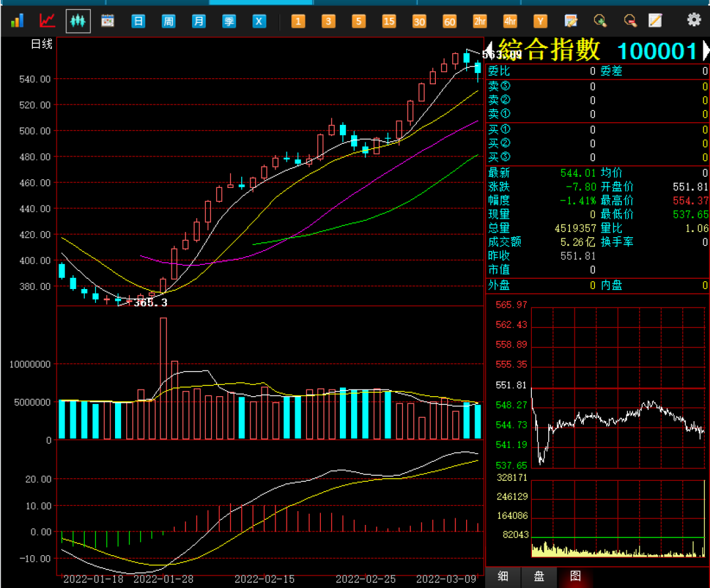
Task: Open the calendar date picker icon
Action: click(108, 21)
